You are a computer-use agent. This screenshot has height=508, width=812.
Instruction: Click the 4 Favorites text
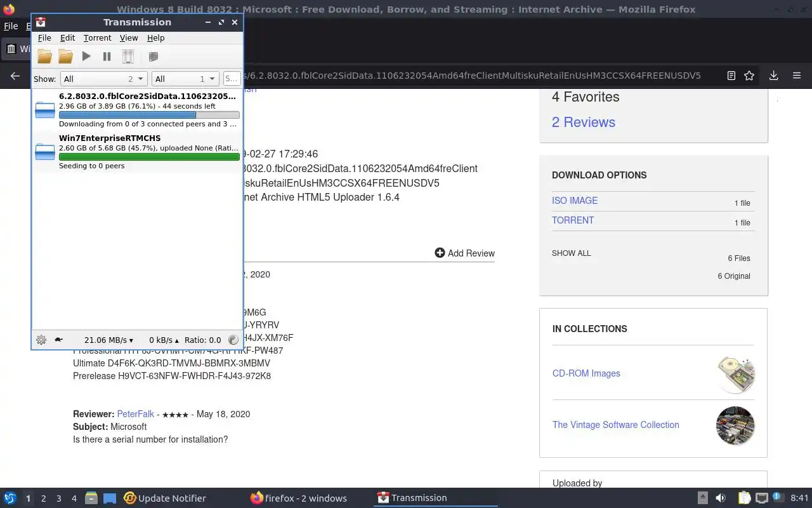tap(586, 97)
